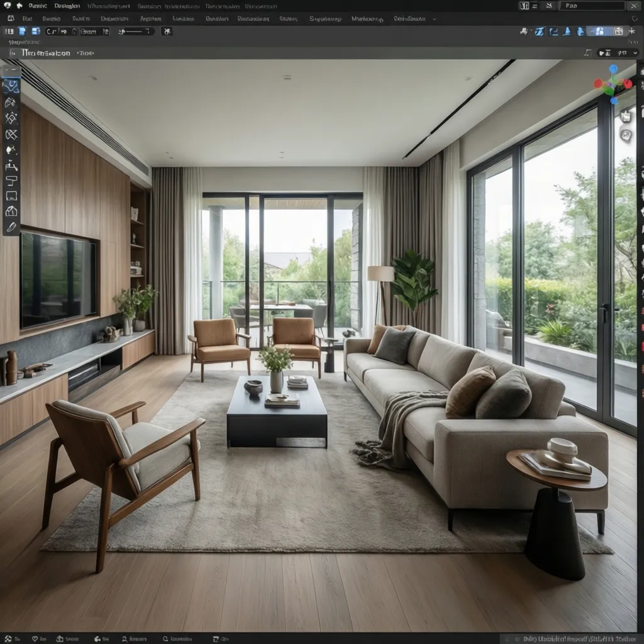
Task: Click the first icon in the status bar
Action: (8, 639)
